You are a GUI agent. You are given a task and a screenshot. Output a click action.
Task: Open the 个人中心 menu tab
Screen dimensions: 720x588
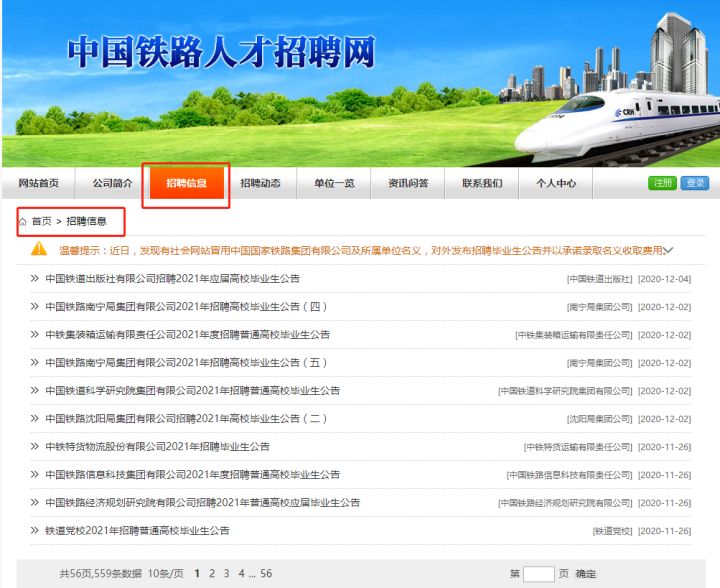pyautogui.click(x=556, y=183)
